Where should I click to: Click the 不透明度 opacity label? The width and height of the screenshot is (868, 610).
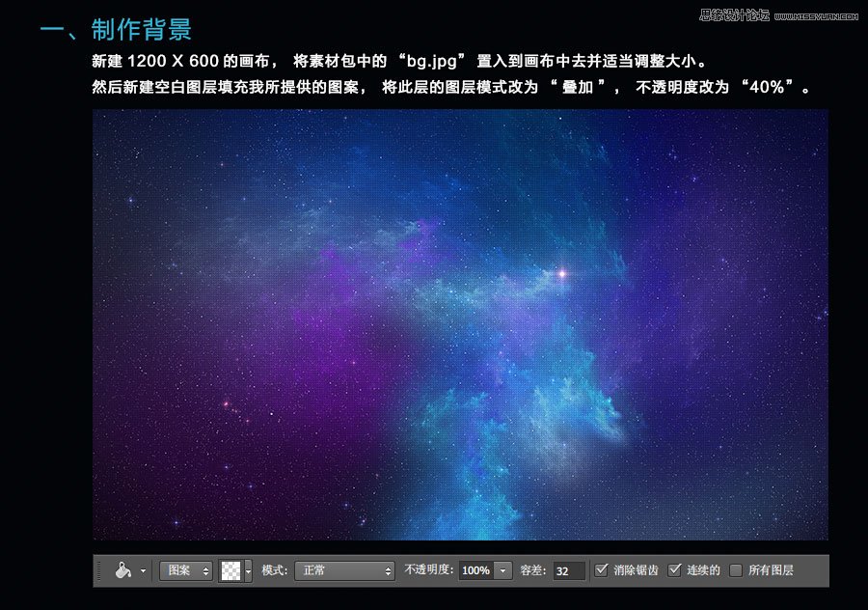428,570
